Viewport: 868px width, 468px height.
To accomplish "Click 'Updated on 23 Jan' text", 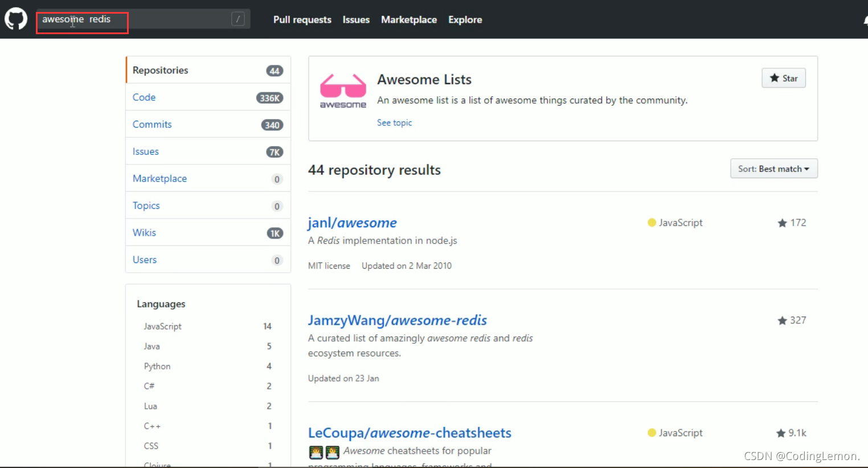I will 343,379.
